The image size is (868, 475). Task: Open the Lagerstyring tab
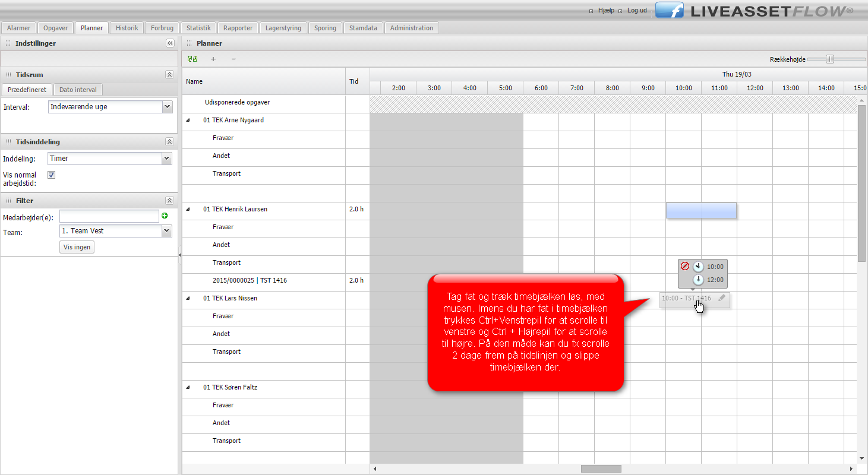283,28
